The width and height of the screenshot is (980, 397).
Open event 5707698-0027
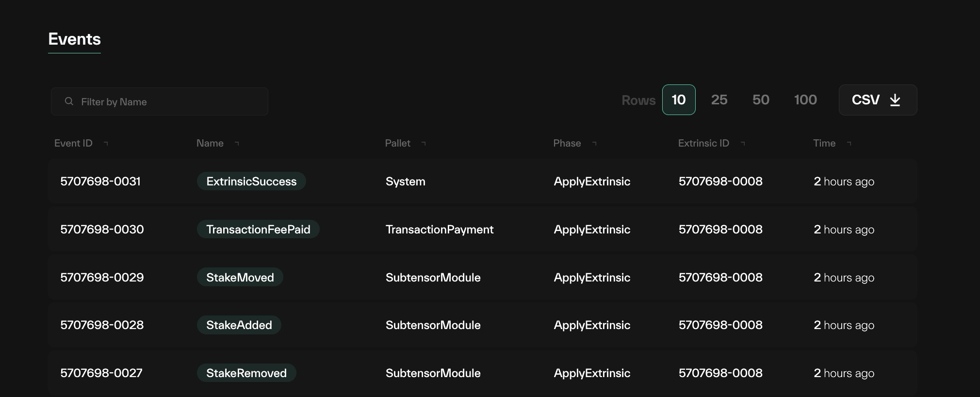[x=101, y=373]
